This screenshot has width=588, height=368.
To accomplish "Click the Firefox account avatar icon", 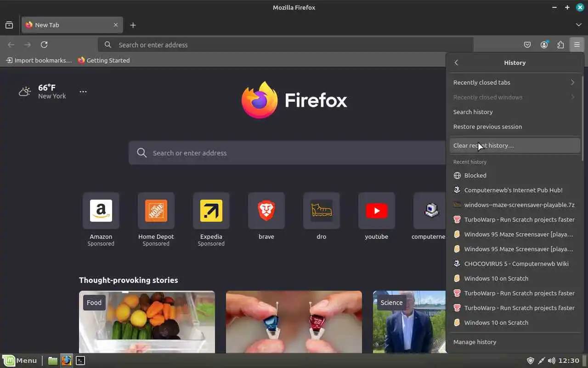I will [544, 45].
